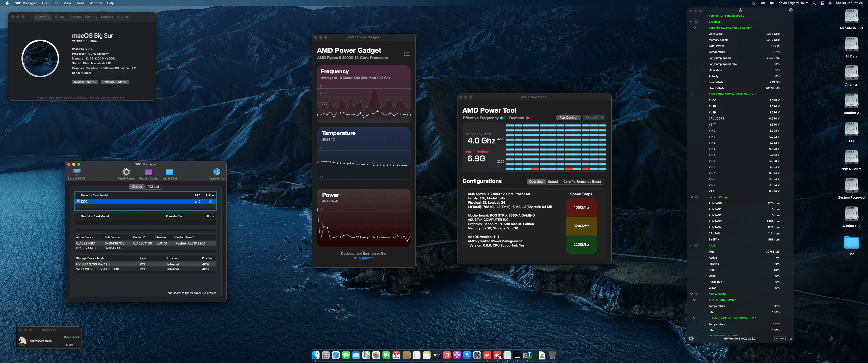Collapse KLEVV CRAS C710 M.2 NVMe node

[x=694, y=318]
